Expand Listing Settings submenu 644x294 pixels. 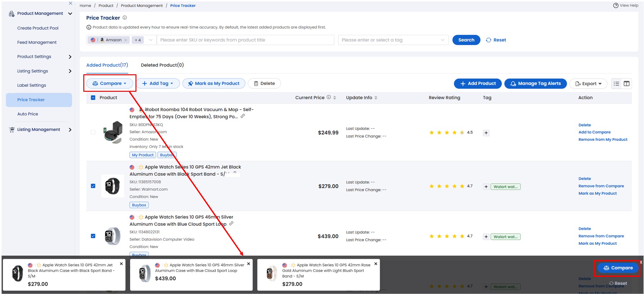tap(70, 71)
